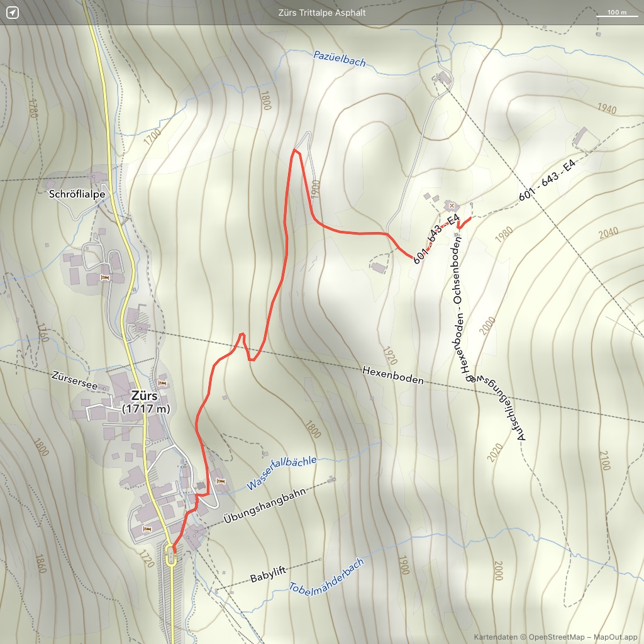Tap the Schröflialpe place label

[x=77, y=194]
